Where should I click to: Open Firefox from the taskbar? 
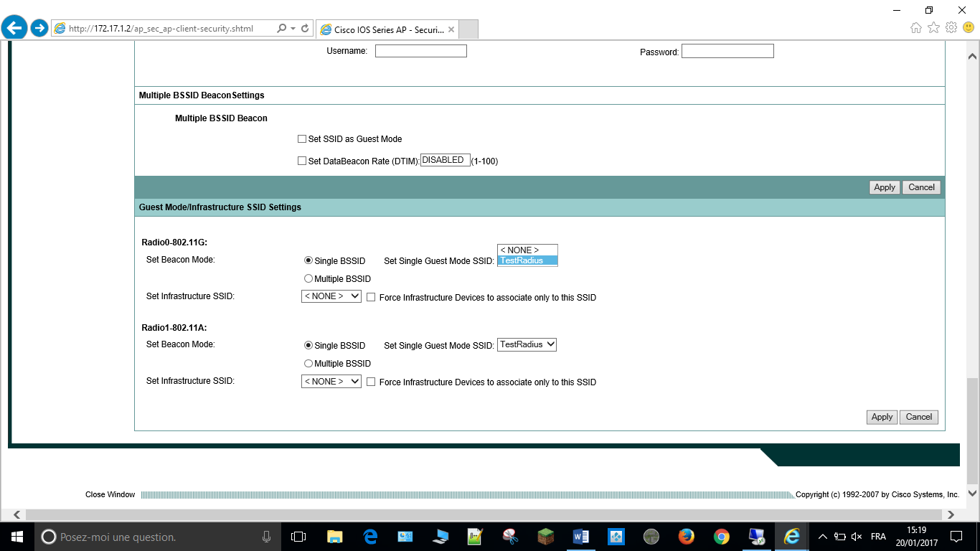(687, 537)
